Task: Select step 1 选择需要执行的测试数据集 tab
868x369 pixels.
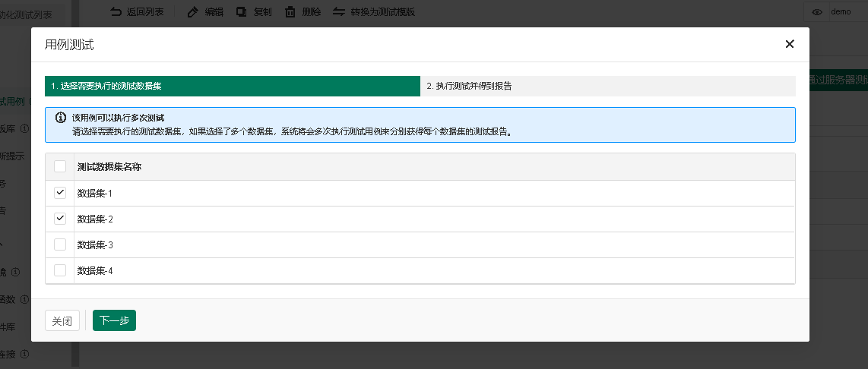Action: pyautogui.click(x=232, y=87)
